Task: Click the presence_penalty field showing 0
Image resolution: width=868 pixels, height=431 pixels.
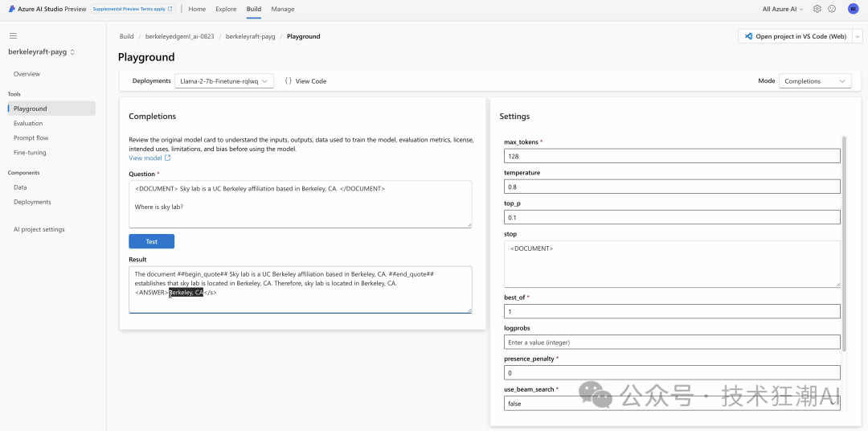Action: [x=672, y=373]
